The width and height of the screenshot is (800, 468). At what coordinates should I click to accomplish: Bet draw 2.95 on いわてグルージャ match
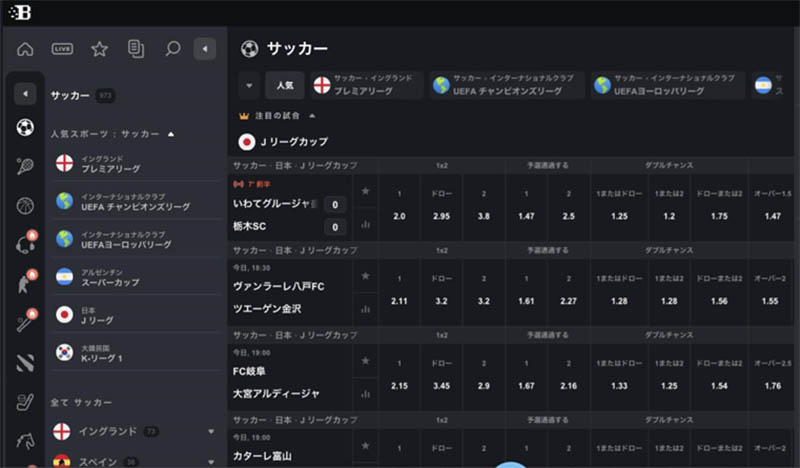(441, 208)
